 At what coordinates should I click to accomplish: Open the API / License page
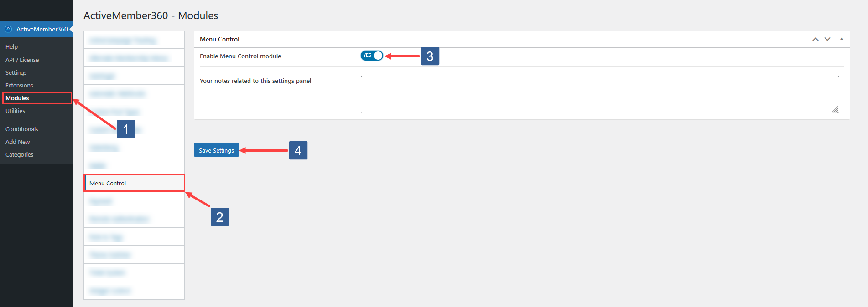pos(22,60)
